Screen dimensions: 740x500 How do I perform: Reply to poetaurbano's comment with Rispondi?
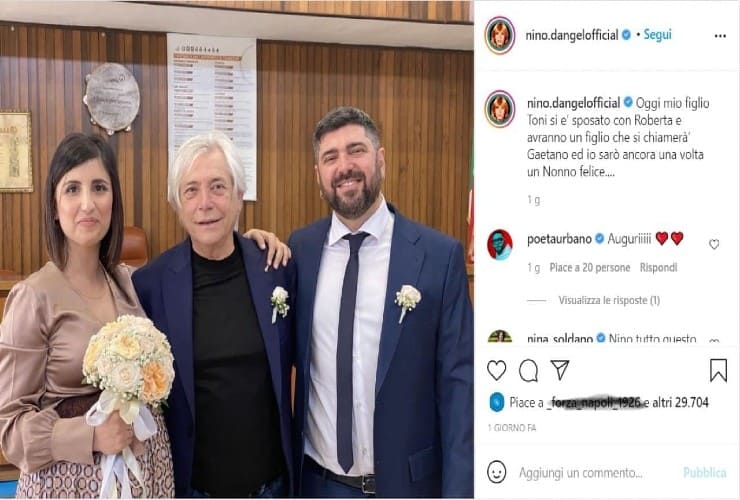[x=658, y=268]
